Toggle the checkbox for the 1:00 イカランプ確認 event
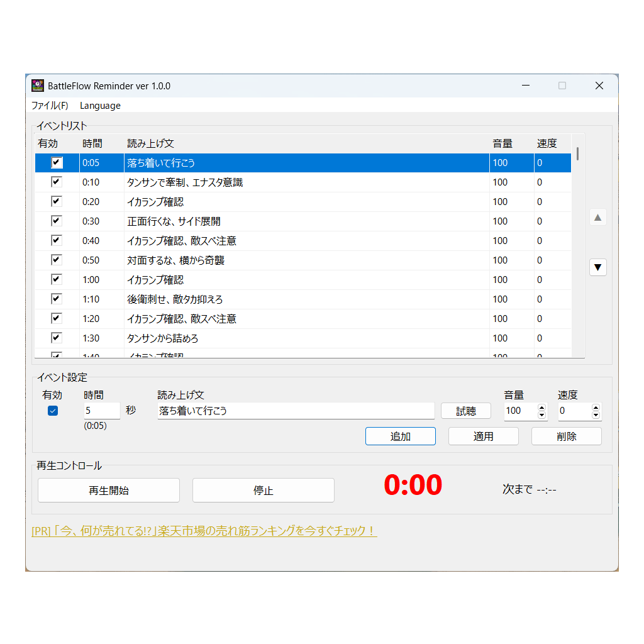 [x=57, y=280]
